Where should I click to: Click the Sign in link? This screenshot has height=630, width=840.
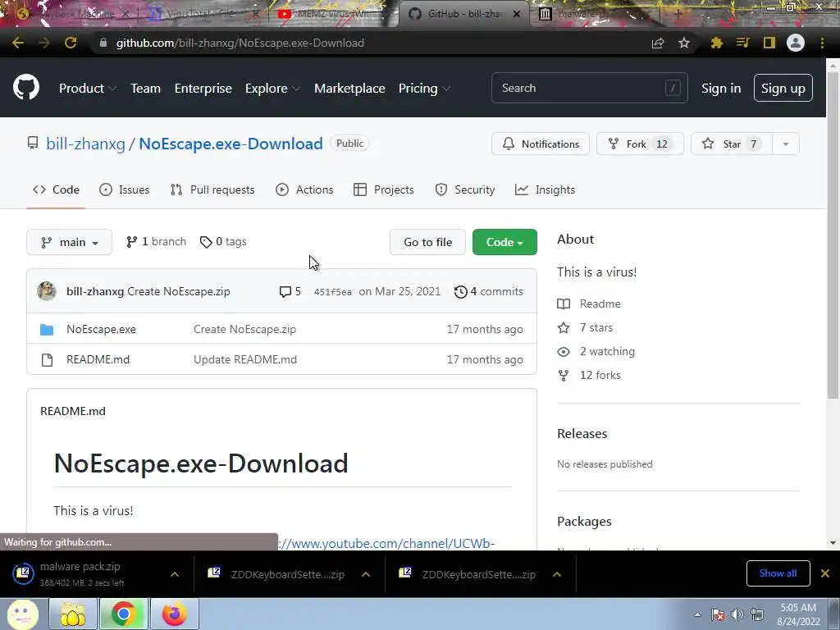click(x=721, y=89)
